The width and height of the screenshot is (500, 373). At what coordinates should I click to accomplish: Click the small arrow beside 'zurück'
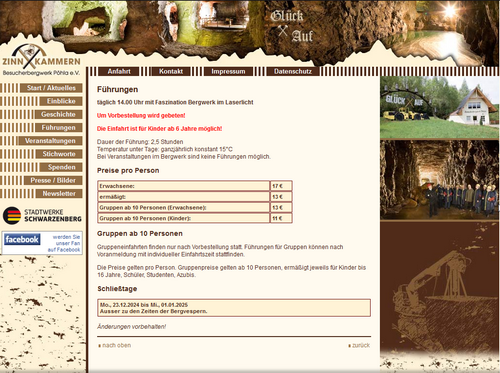coord(349,346)
